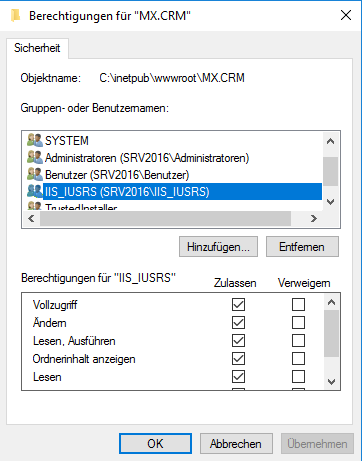Check Verweigern for Ordnerinhalt anzeigen
362x461 pixels.
point(298,359)
